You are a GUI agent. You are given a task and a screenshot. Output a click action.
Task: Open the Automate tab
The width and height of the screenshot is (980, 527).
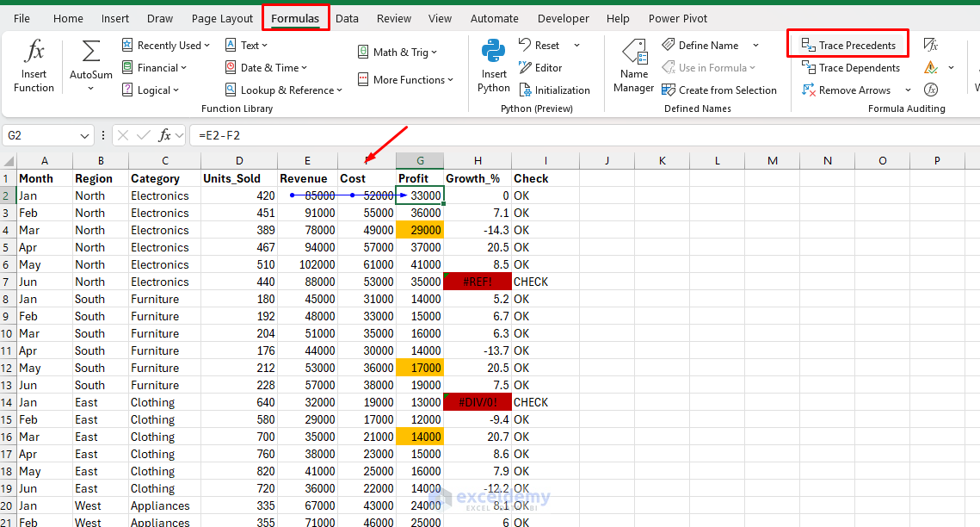click(x=495, y=18)
